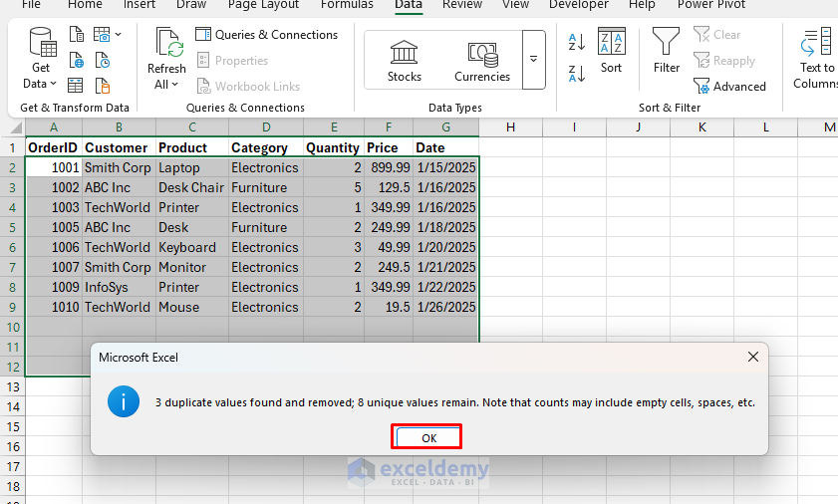The height and width of the screenshot is (504, 838).
Task: Switch to the Home tab
Action: tap(85, 5)
